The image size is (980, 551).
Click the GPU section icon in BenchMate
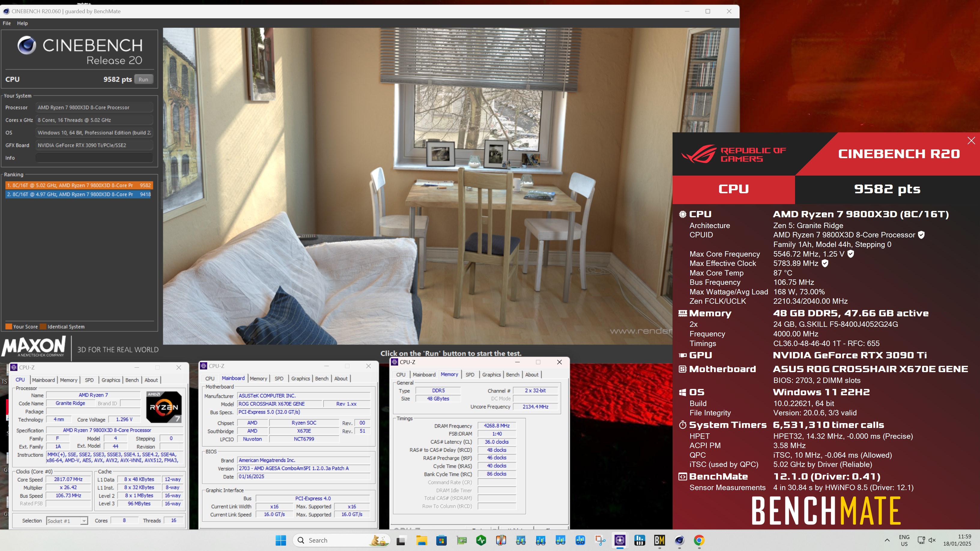tap(683, 355)
